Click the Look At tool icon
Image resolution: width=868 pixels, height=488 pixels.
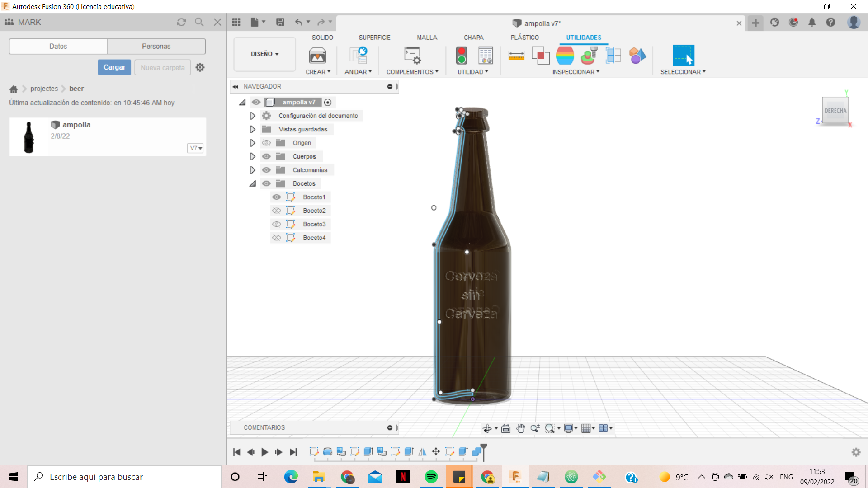click(506, 428)
